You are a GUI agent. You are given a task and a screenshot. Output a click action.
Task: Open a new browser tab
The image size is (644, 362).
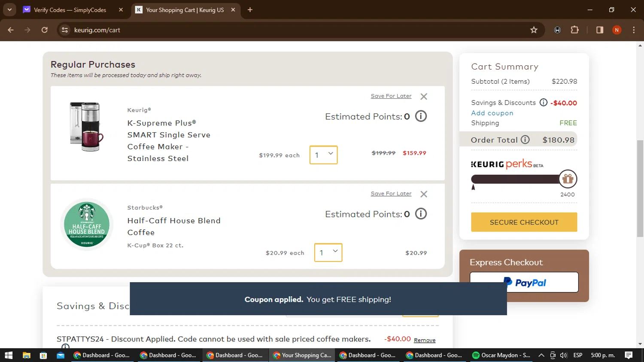pyautogui.click(x=250, y=9)
